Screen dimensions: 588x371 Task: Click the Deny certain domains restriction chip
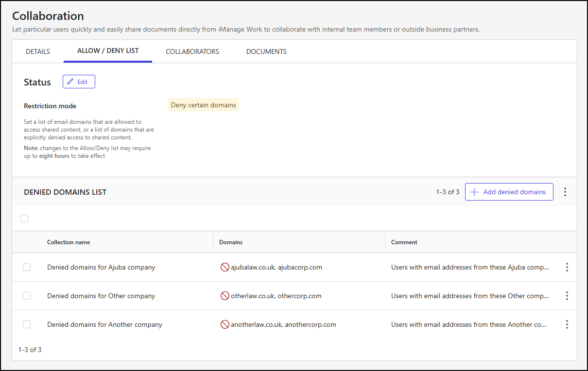pos(203,104)
